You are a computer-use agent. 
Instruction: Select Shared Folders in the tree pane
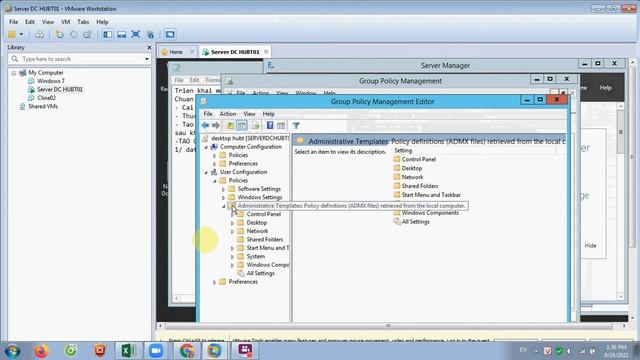click(264, 240)
